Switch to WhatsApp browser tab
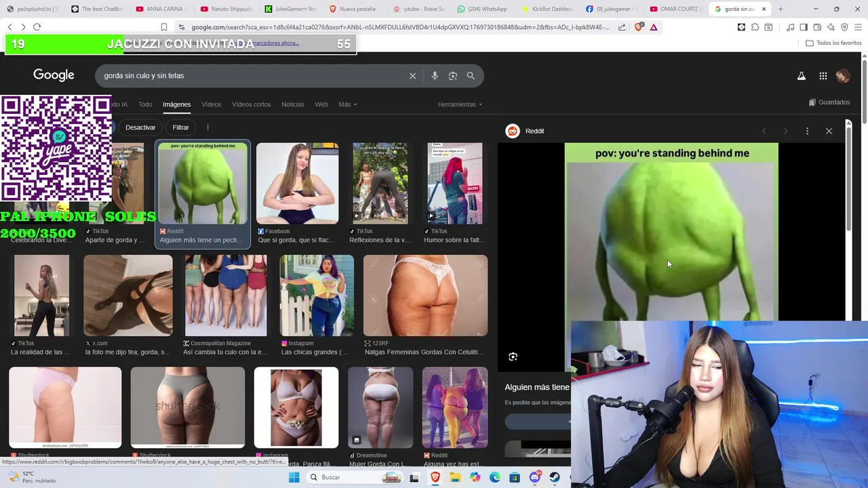This screenshot has width=868, height=488. coord(482,9)
